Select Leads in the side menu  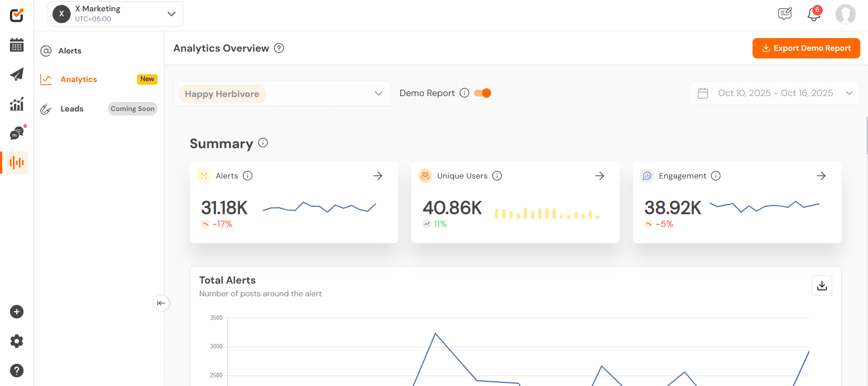[72, 109]
